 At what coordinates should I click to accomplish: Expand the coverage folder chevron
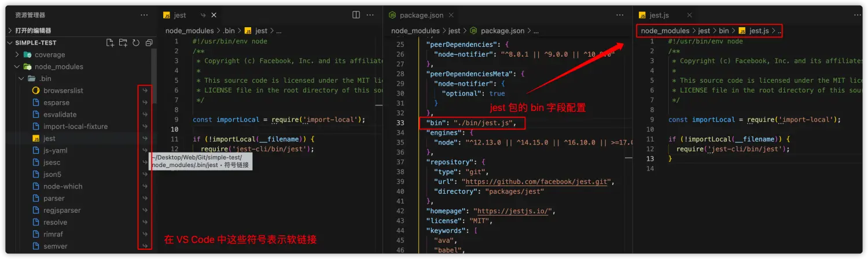17,55
